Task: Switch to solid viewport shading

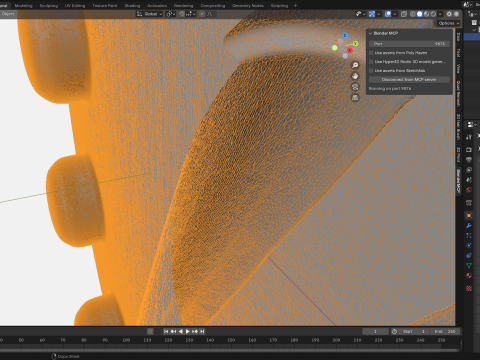Action: [x=420, y=14]
